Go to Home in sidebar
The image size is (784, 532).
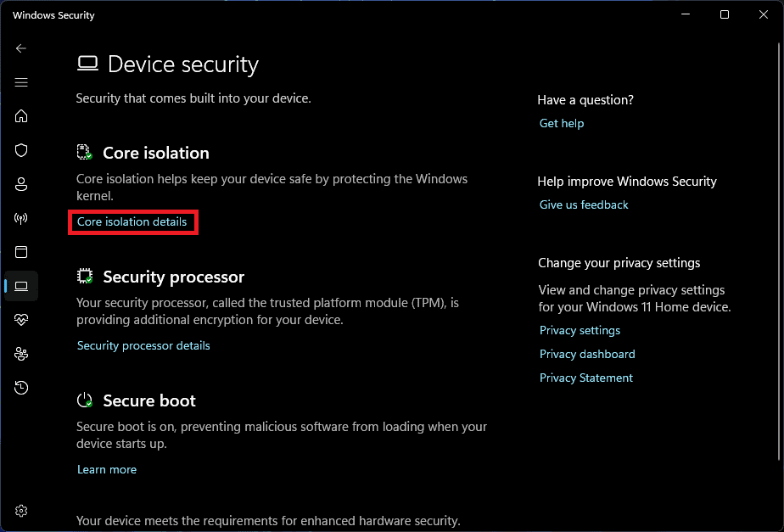click(x=21, y=116)
